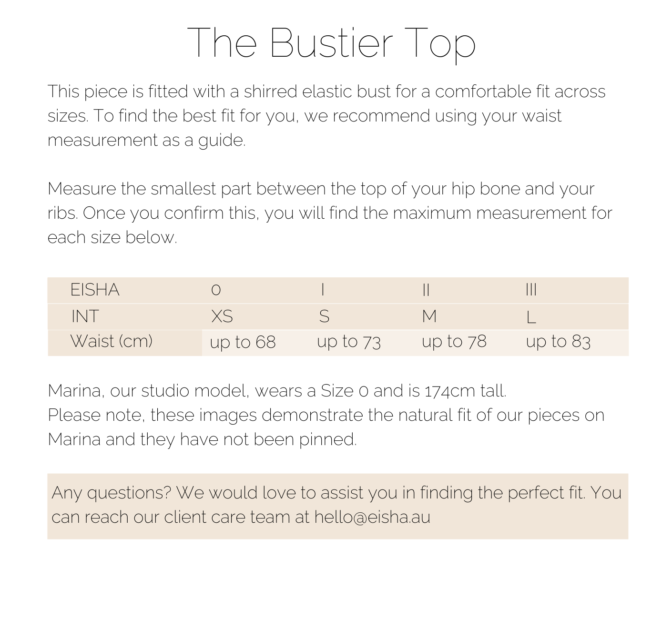Click the L international size cell
Screen dimensions: 672x620
tap(531, 317)
